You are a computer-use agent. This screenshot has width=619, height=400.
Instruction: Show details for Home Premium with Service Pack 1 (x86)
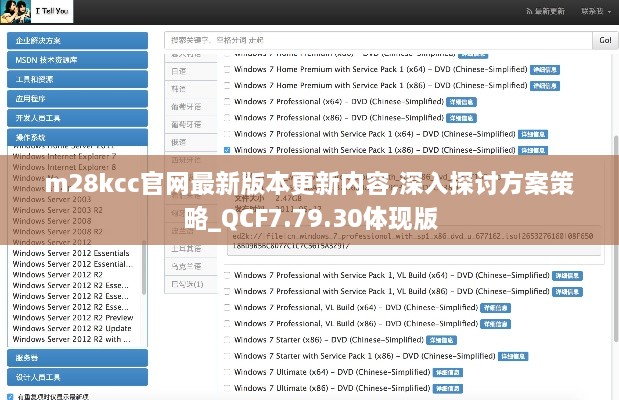point(545,86)
